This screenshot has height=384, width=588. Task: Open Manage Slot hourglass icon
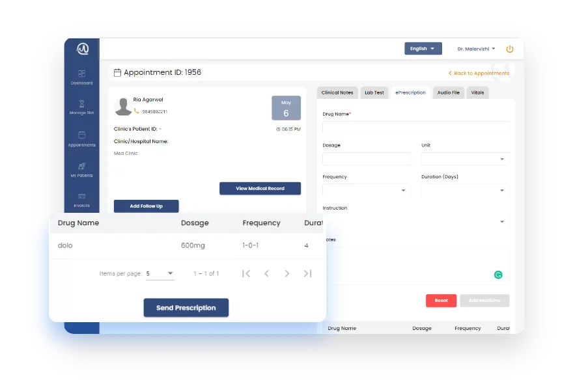[81, 103]
